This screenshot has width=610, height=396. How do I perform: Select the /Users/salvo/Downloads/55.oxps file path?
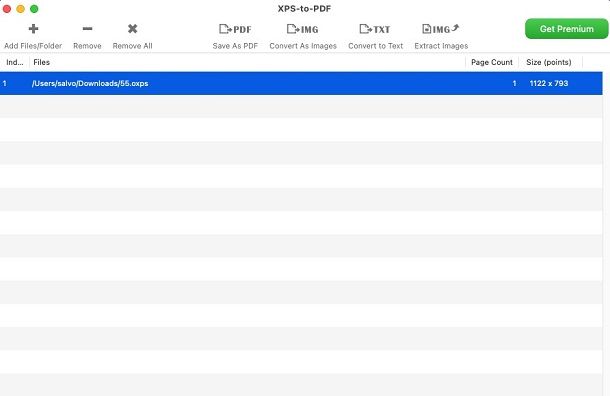[x=90, y=83]
